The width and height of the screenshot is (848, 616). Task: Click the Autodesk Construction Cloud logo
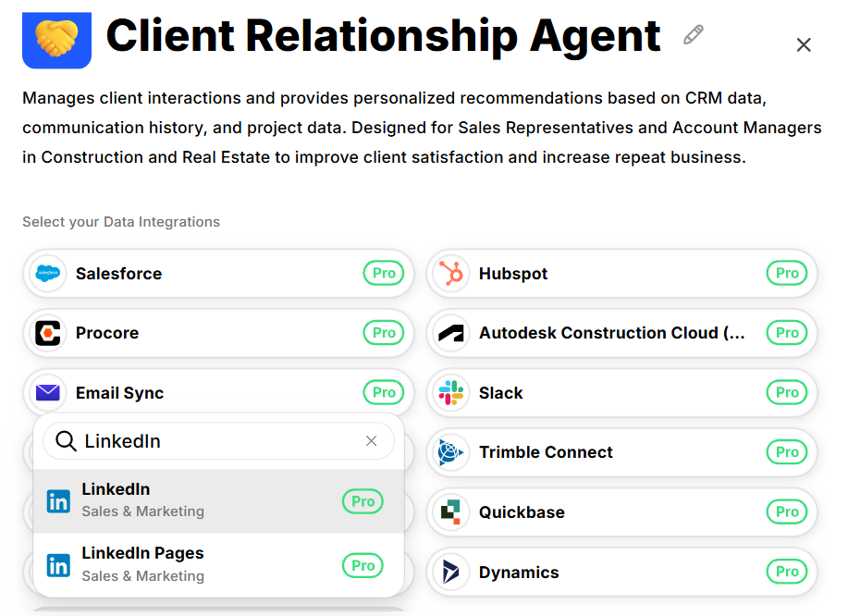(451, 333)
